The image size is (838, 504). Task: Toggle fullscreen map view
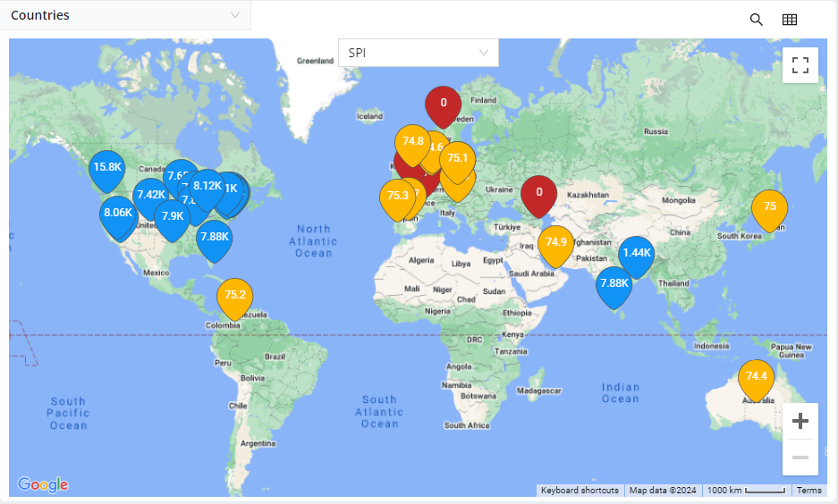tap(800, 65)
